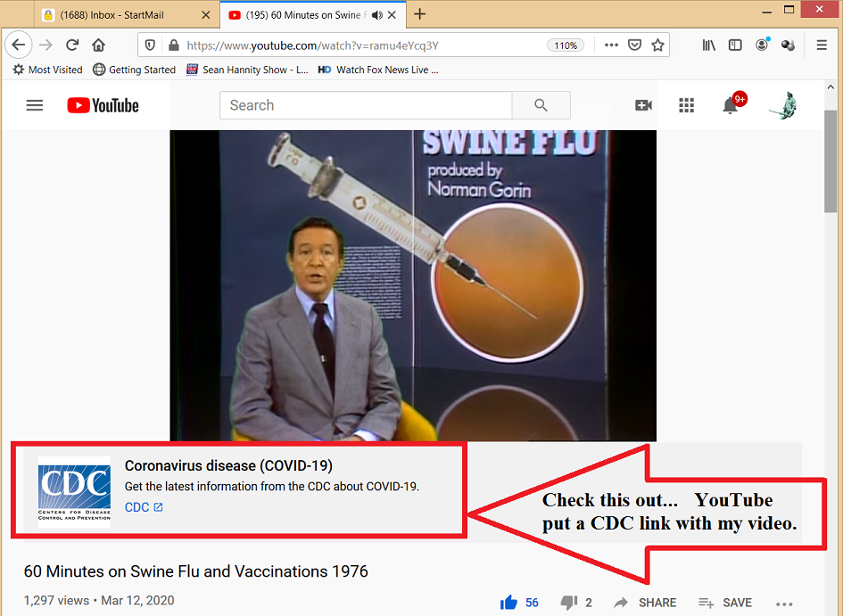The width and height of the screenshot is (843, 616).
Task: Open more actions ellipsis below video
Action: [x=784, y=604]
